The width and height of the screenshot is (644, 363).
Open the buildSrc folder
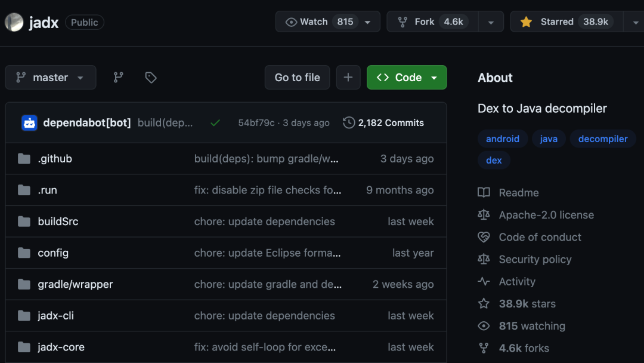tap(58, 221)
